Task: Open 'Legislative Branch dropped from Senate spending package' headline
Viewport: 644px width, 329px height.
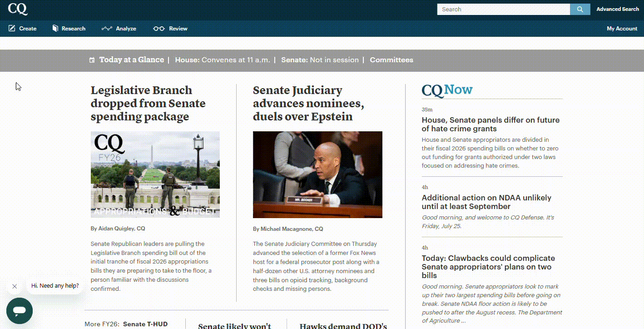Action: coord(148,103)
